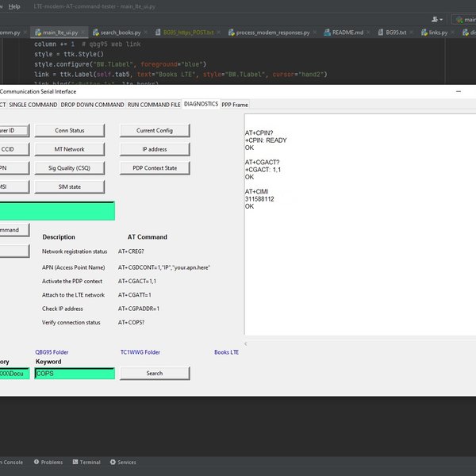Click the search_books.py Python file icon
This screenshot has width=476, height=476.
click(x=96, y=33)
